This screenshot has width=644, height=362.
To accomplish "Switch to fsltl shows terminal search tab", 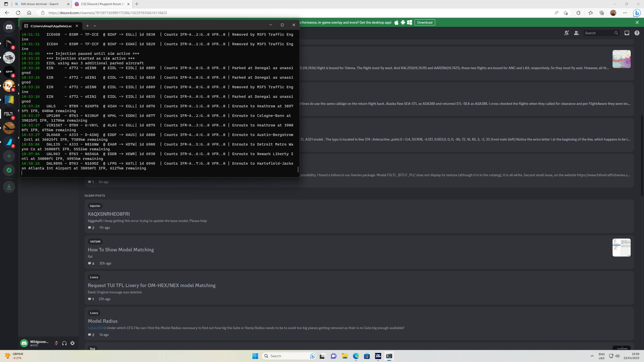I will pyautogui.click(x=40, y=4).
